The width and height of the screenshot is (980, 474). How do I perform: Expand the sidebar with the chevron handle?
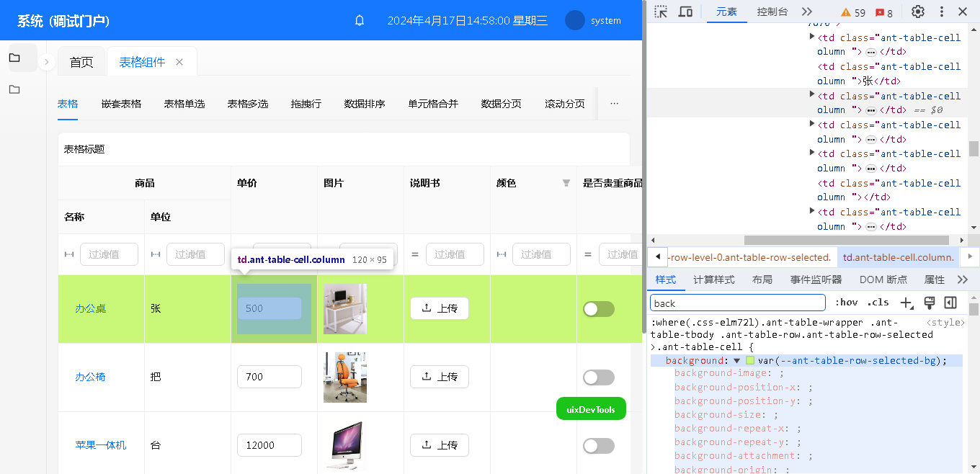pyautogui.click(x=46, y=62)
